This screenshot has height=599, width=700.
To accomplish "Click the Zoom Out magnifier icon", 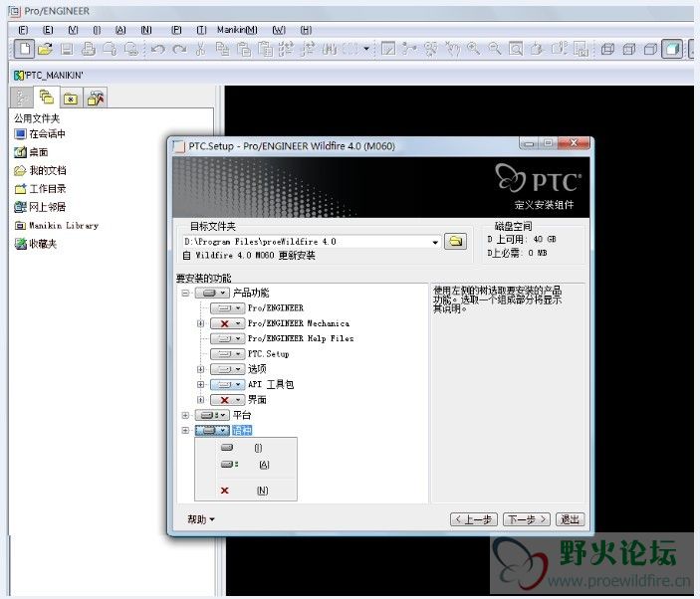I will tap(495, 49).
